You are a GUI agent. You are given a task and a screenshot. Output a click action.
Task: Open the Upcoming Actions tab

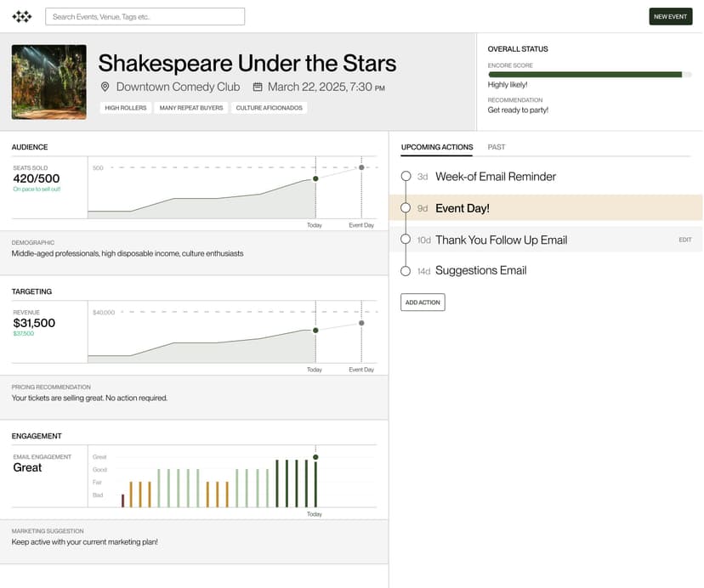pos(437,147)
